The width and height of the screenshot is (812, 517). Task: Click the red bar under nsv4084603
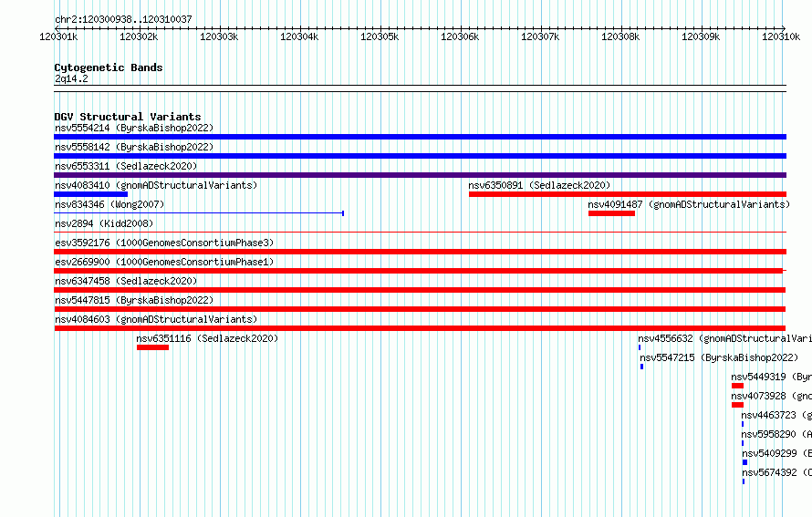click(420, 328)
